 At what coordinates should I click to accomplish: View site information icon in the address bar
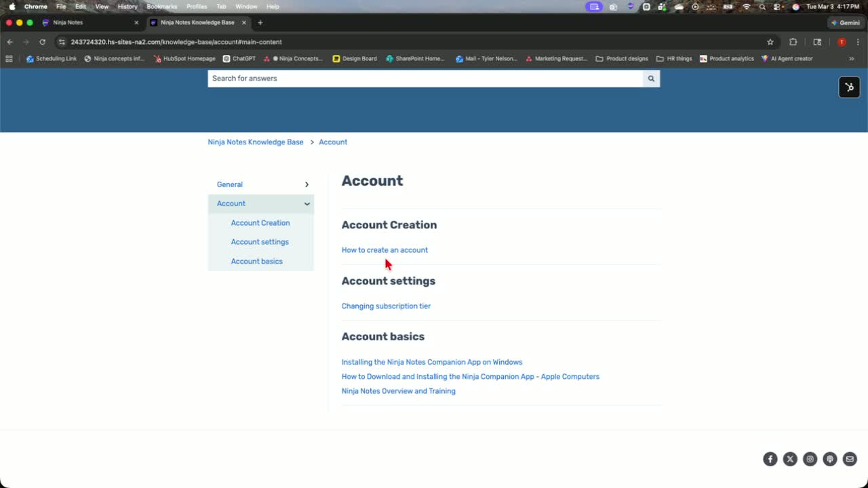coord(62,42)
